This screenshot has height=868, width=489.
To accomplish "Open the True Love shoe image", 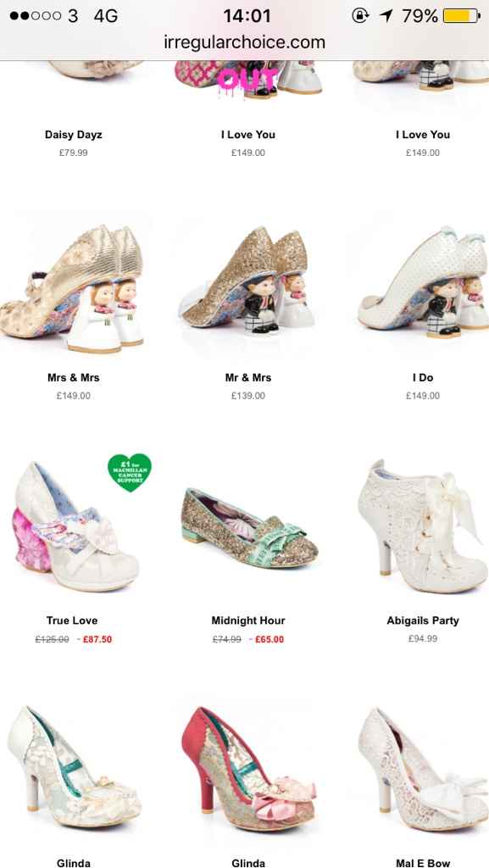I will 75,526.
